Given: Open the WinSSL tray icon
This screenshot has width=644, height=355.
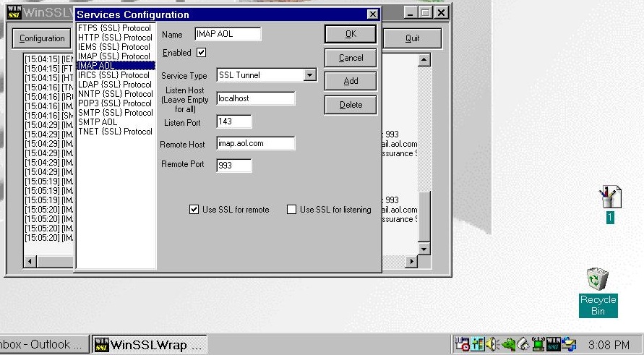Looking at the screenshot, I should pyautogui.click(x=553, y=344).
